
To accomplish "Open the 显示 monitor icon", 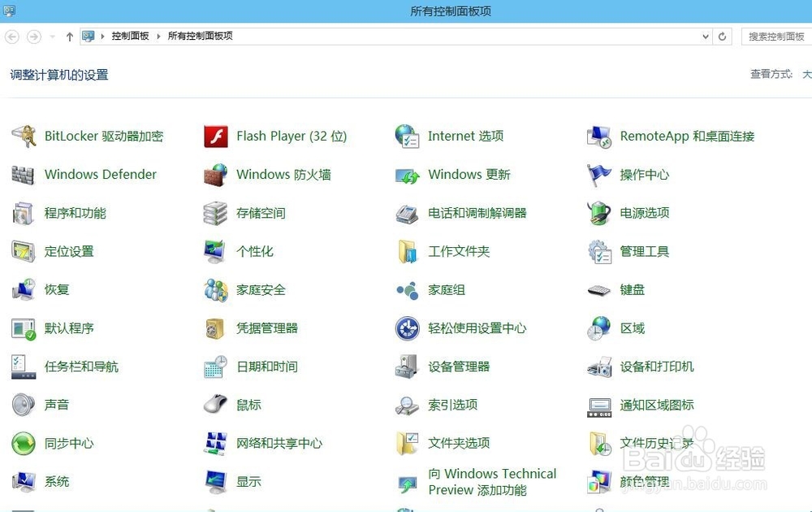I will coord(216,482).
